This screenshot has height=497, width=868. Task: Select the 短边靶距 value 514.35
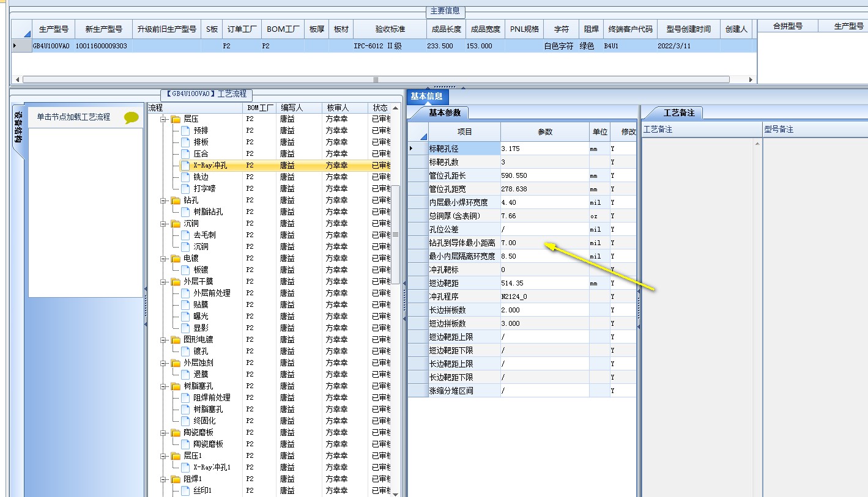[544, 283]
